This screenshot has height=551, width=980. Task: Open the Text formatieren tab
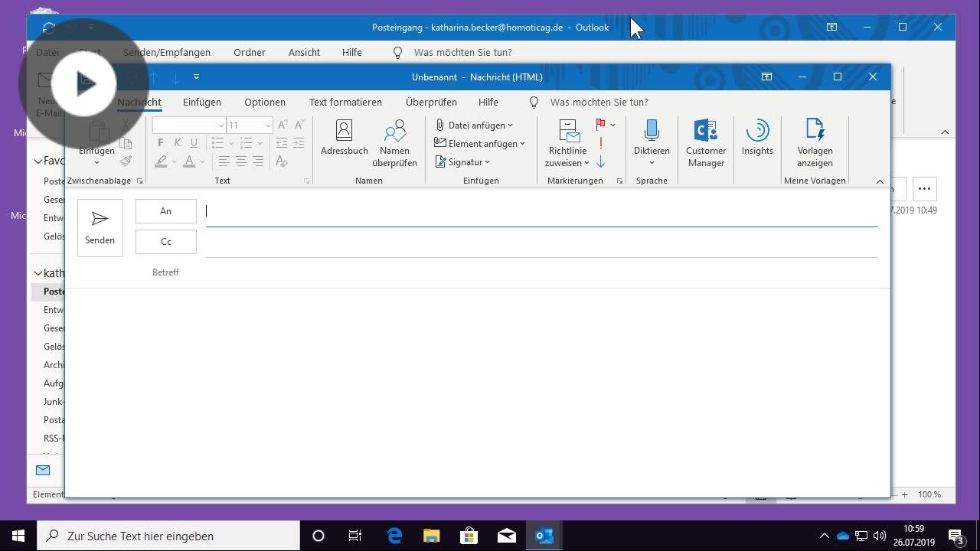pos(345,102)
